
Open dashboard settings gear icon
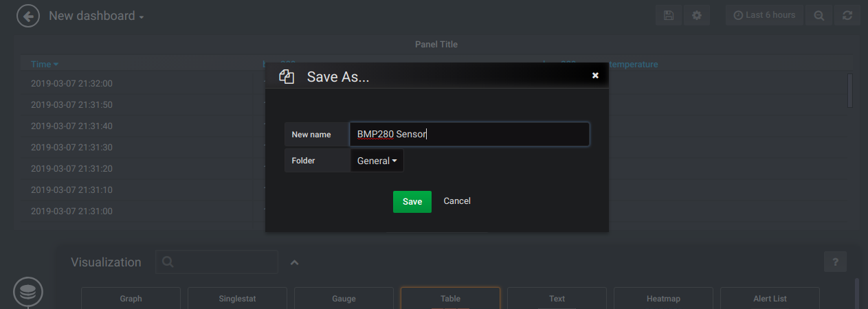[x=697, y=15]
